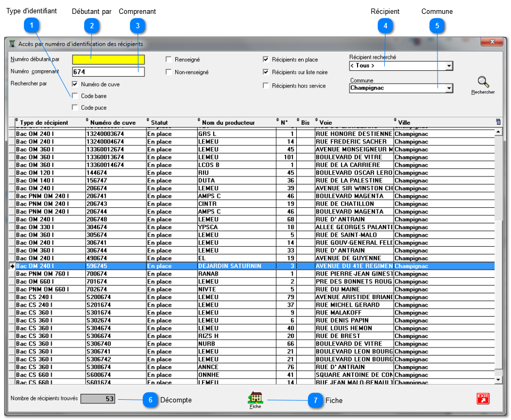Image resolution: width=511 pixels, height=420 pixels.
Task: Uncheck the Numéro de cuve checkbox
Action: (75, 84)
